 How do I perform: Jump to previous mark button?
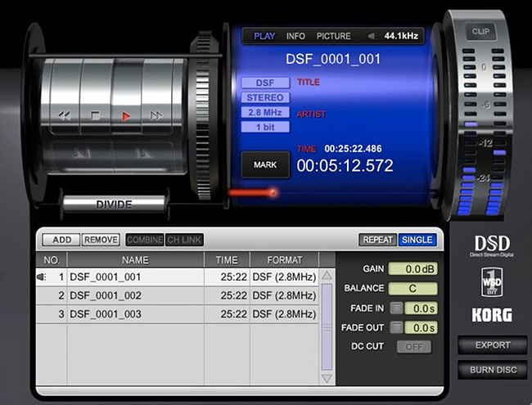83,154
